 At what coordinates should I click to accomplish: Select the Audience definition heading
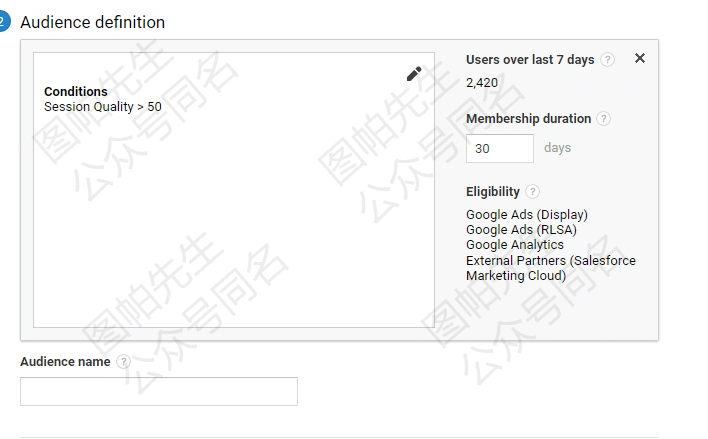point(93,22)
